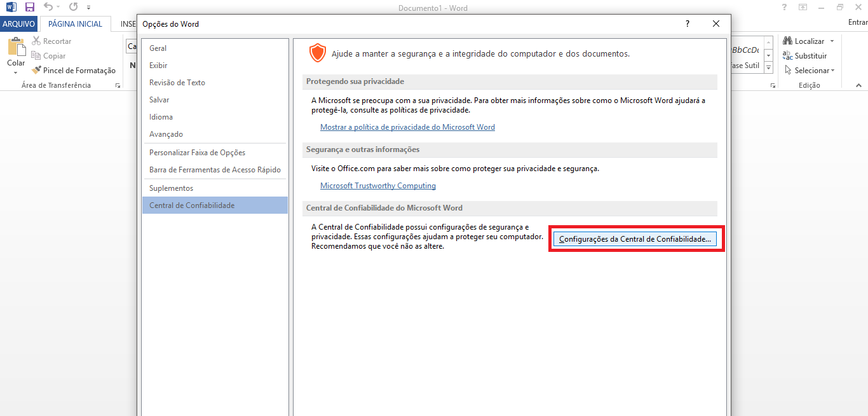Viewport: 868px width, 416px height.
Task: Click the Word application icon in title bar
Action: 11,7
